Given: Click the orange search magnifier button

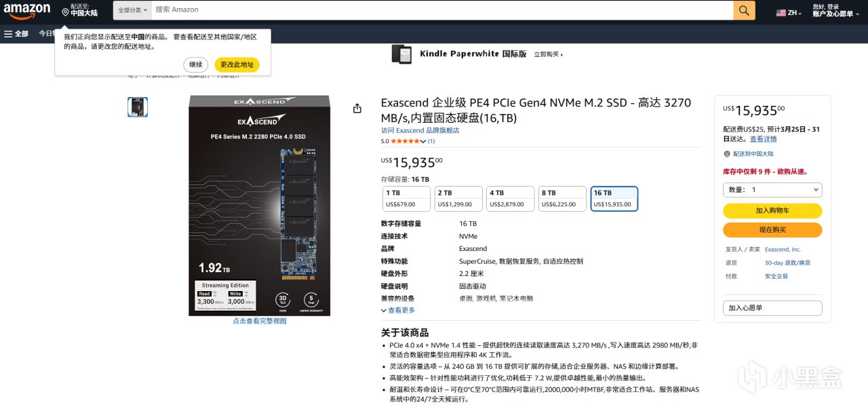Looking at the screenshot, I should point(744,10).
